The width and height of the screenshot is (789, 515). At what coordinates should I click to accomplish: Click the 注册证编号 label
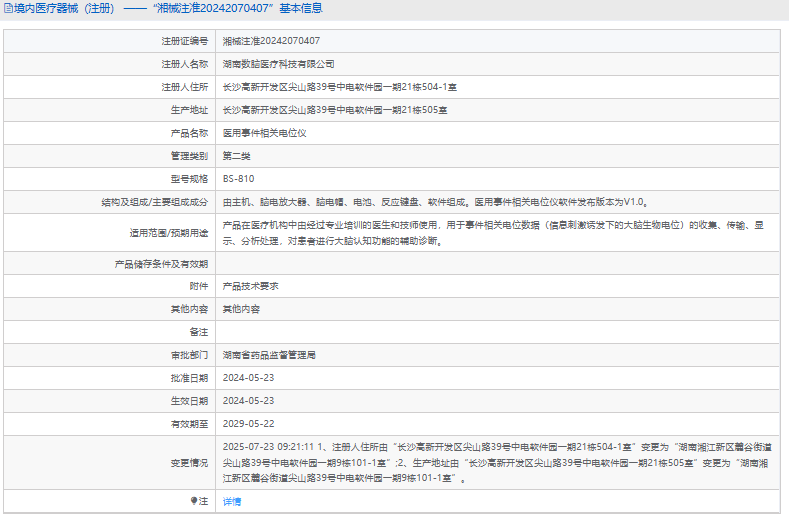(x=185, y=41)
